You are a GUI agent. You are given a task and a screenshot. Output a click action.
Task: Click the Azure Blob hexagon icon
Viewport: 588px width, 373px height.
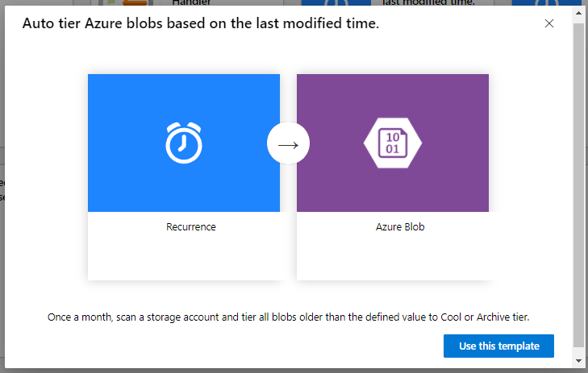pyautogui.click(x=393, y=143)
